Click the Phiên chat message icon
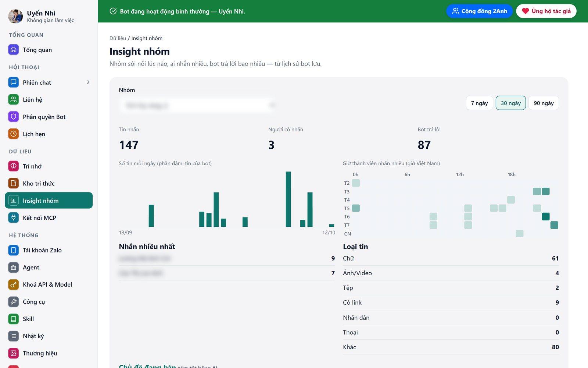The image size is (588, 368). pyautogui.click(x=14, y=82)
